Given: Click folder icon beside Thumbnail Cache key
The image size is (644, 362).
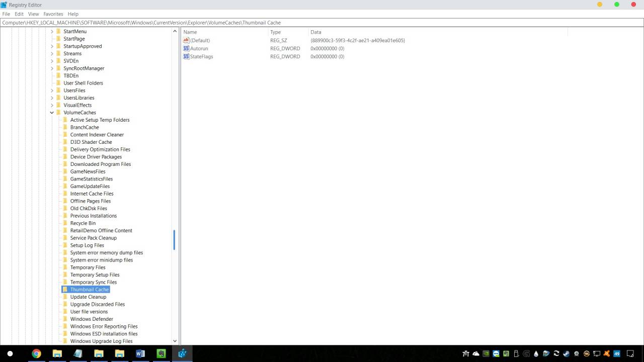Looking at the screenshot, I should (65, 290).
